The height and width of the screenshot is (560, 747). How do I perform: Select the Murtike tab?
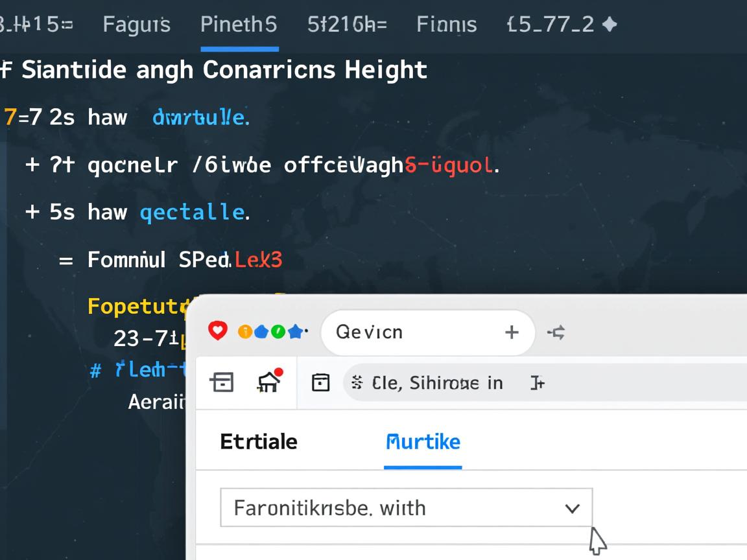[x=423, y=441]
